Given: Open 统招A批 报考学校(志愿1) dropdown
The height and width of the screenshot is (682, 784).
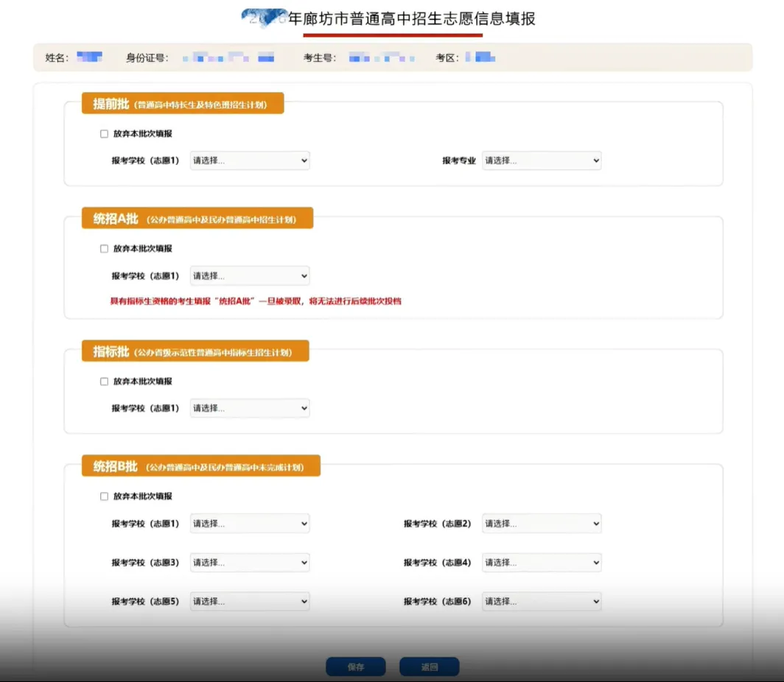Looking at the screenshot, I should [x=250, y=275].
